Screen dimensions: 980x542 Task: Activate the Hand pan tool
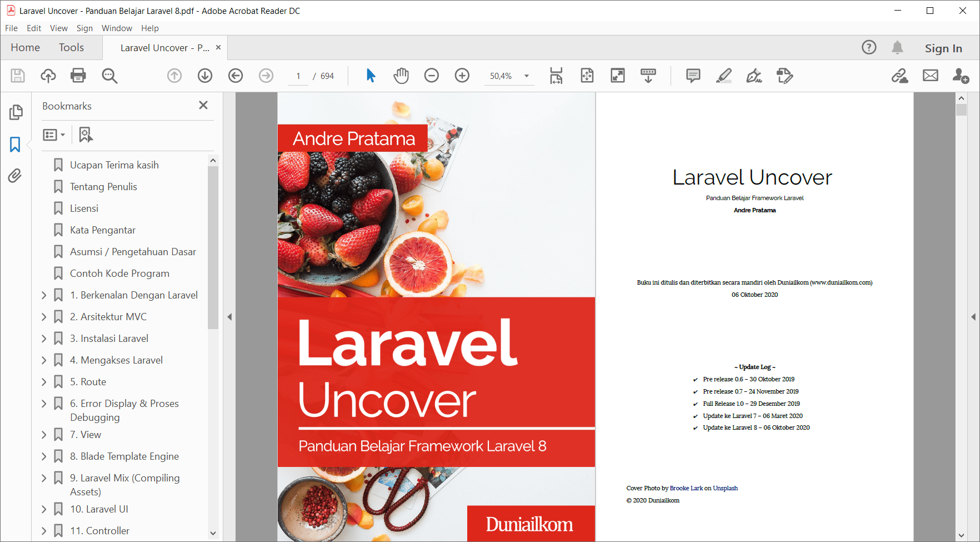coord(401,76)
